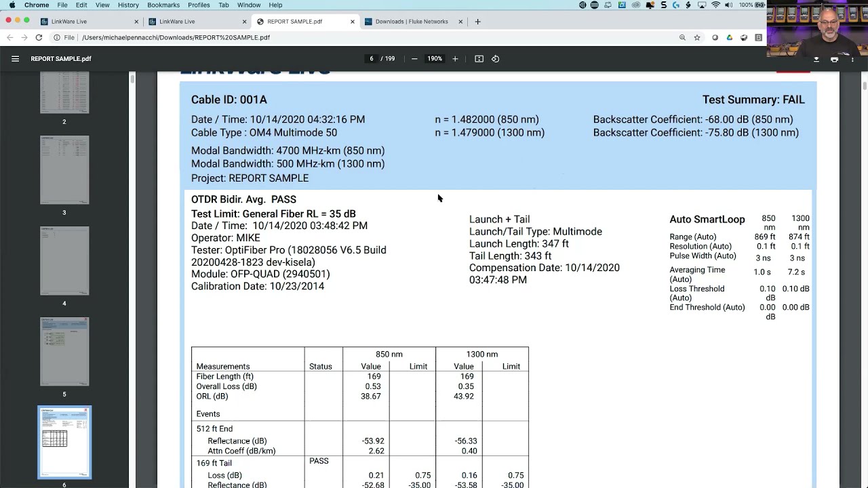
Task: Open the Help menu
Action: [x=275, y=5]
